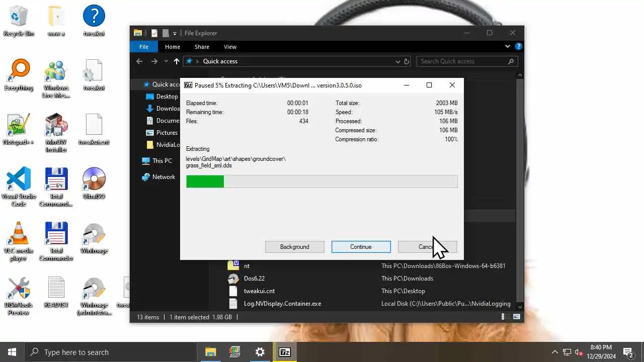
Task: Select the tweakui.cnt file icon on desktop
Action: [94, 129]
